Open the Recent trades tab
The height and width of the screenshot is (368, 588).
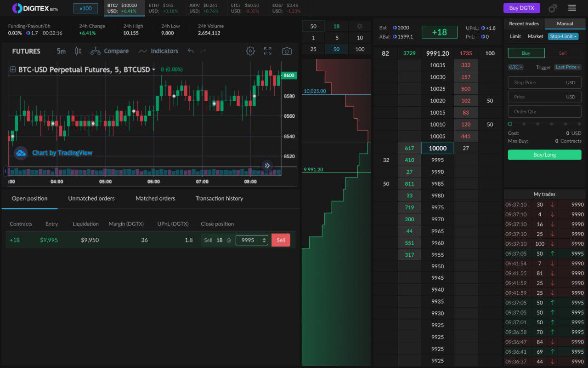coord(524,23)
